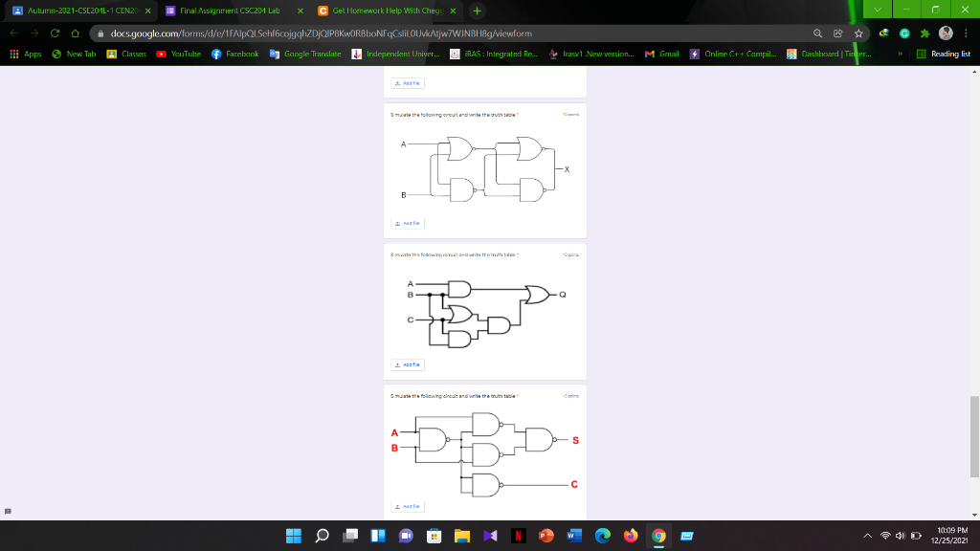Open the Wi-Fi network tray icon
The width and height of the screenshot is (980, 551).
pyautogui.click(x=885, y=536)
